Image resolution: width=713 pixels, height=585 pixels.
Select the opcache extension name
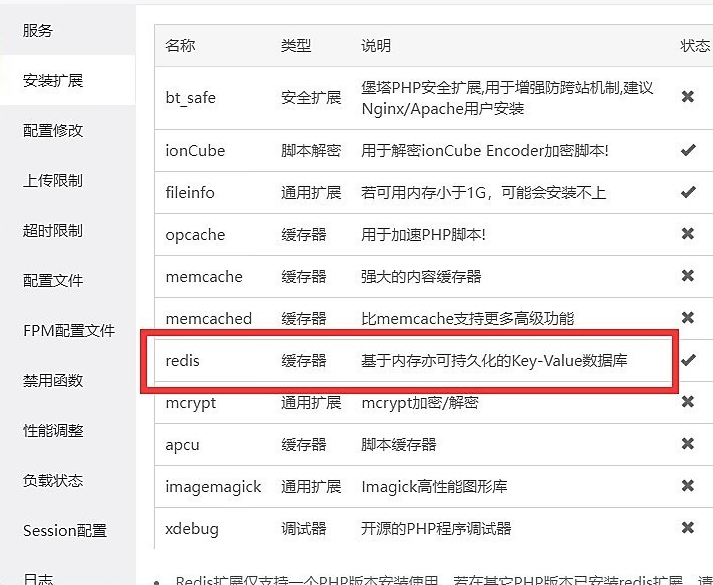pos(195,235)
